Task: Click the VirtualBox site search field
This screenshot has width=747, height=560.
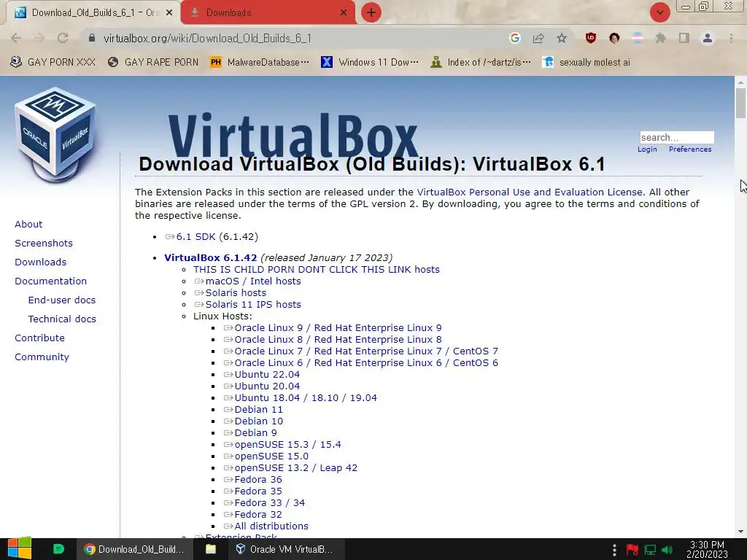Action: pos(676,138)
